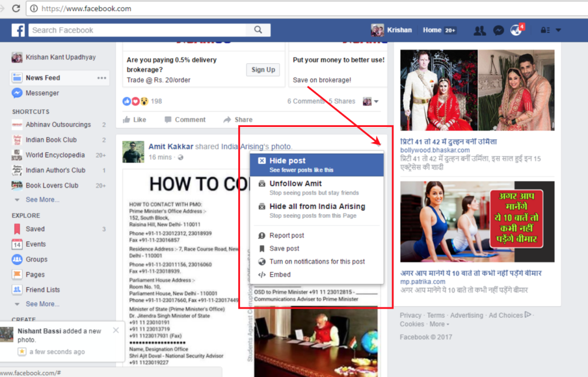Open the account settings dropdown arrow top right
The width and height of the screenshot is (588, 377).
tap(557, 30)
